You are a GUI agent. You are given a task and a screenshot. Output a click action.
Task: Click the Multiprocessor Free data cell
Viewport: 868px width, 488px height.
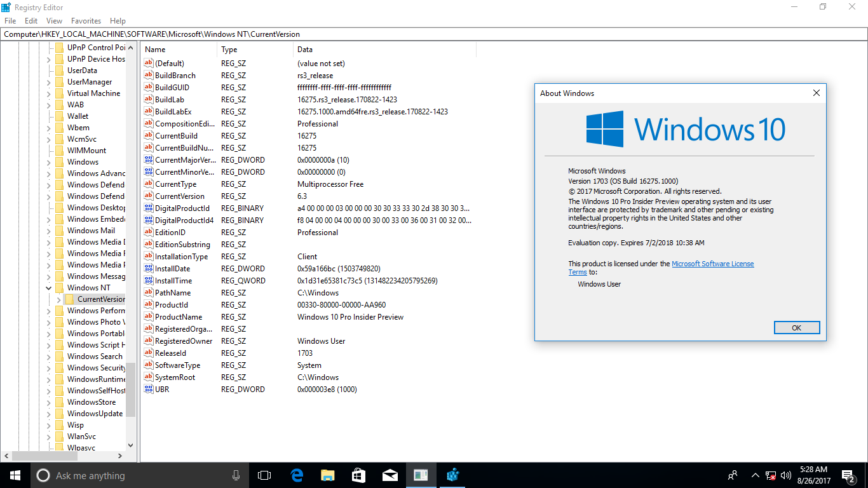pyautogui.click(x=330, y=184)
